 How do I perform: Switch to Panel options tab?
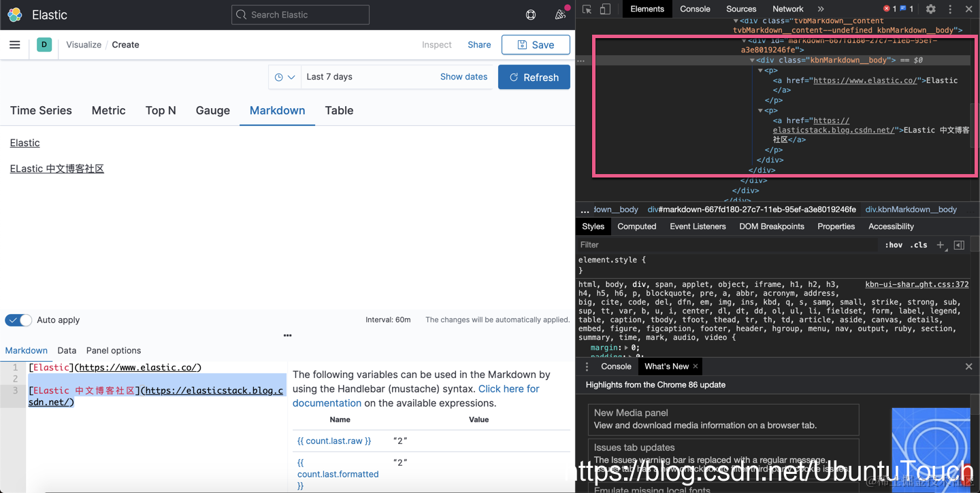coord(114,350)
